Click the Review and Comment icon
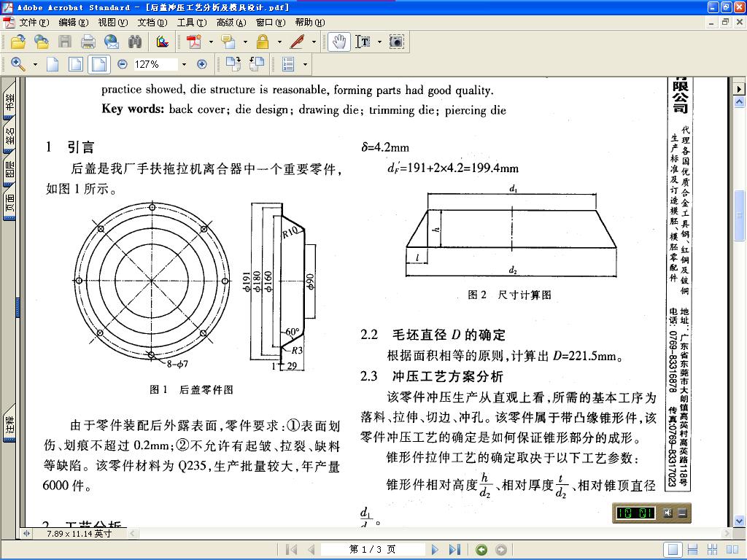The height and width of the screenshot is (560, 747). (228, 42)
